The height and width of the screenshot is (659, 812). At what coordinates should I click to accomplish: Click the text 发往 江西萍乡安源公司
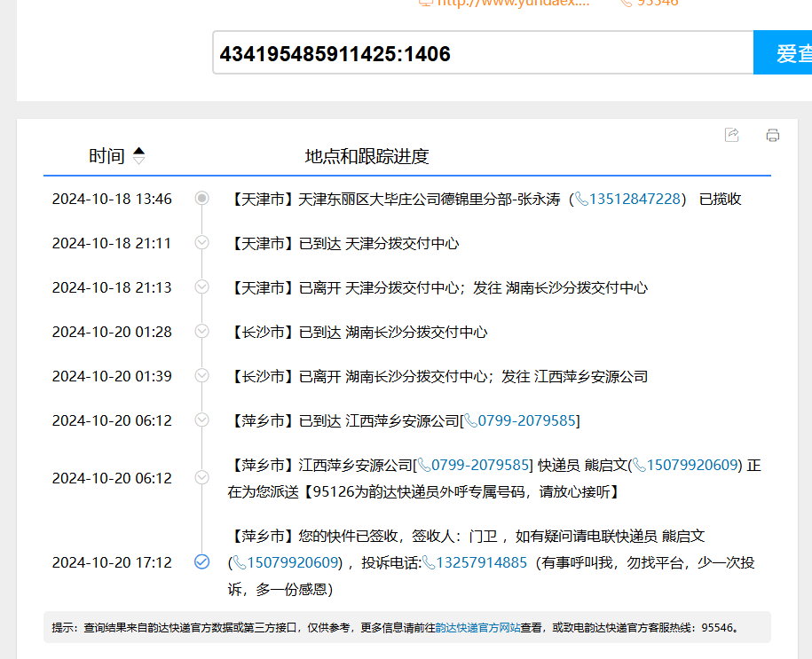[x=575, y=376]
